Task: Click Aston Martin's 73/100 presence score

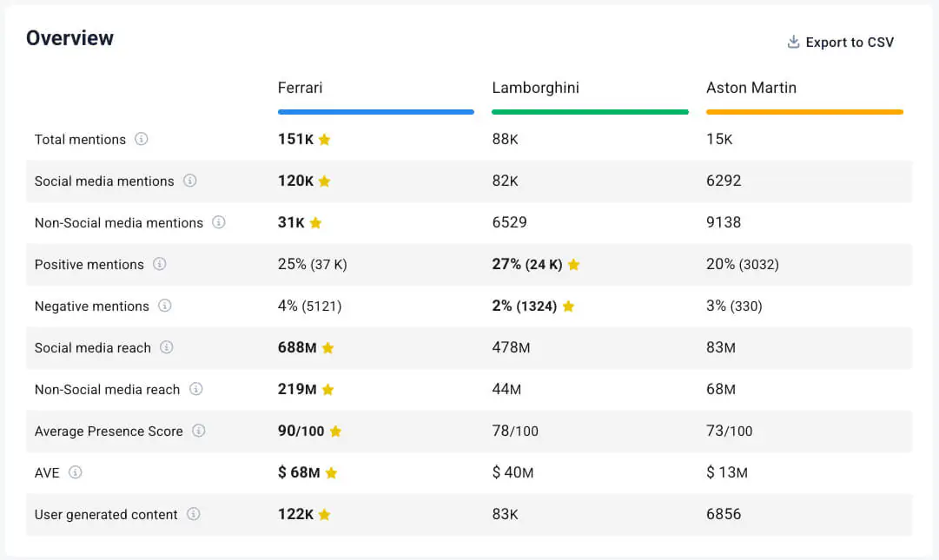Action: coord(729,431)
